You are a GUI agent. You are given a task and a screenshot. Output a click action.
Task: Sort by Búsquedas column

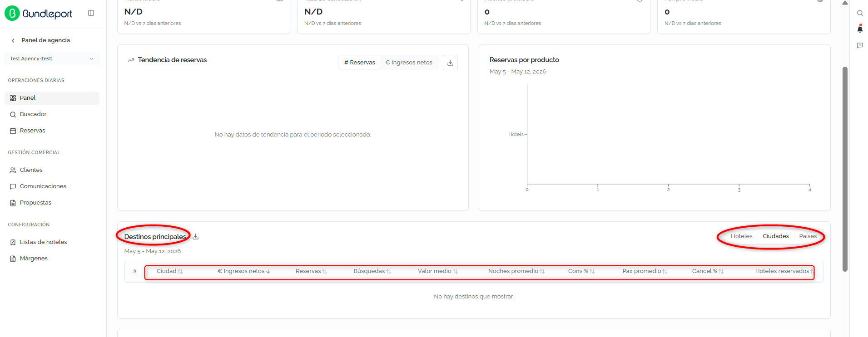[x=372, y=271]
